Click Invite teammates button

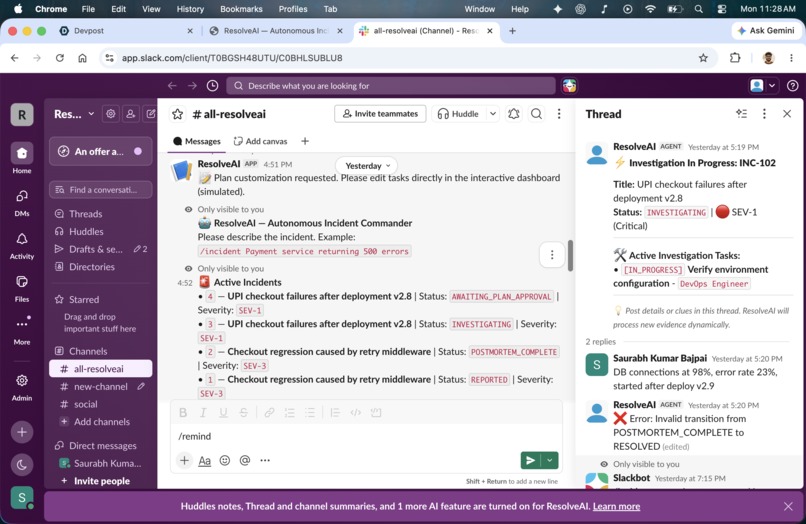point(380,114)
